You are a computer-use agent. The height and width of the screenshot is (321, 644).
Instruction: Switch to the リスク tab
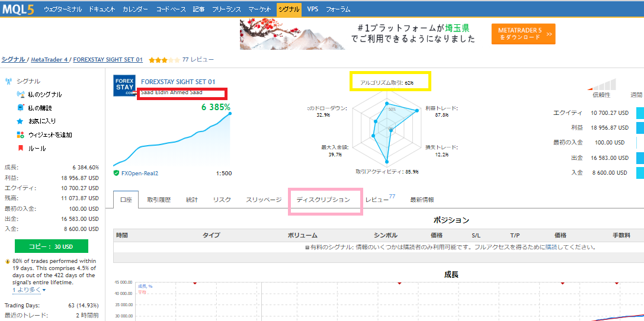(222, 200)
